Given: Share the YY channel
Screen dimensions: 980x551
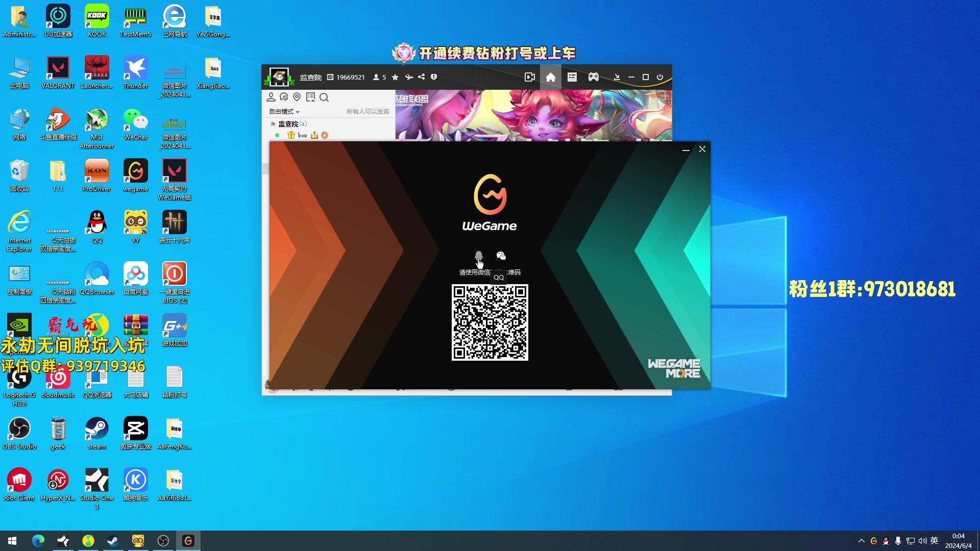Looking at the screenshot, I should [422, 77].
